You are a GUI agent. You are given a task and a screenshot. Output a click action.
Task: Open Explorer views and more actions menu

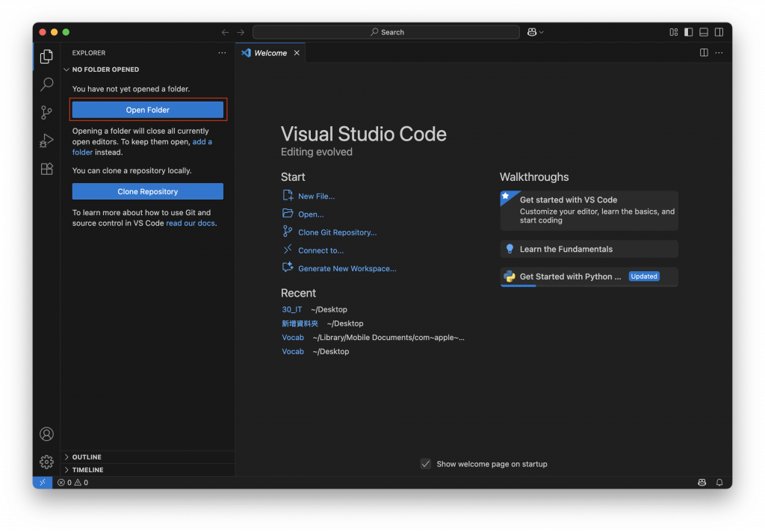222,53
